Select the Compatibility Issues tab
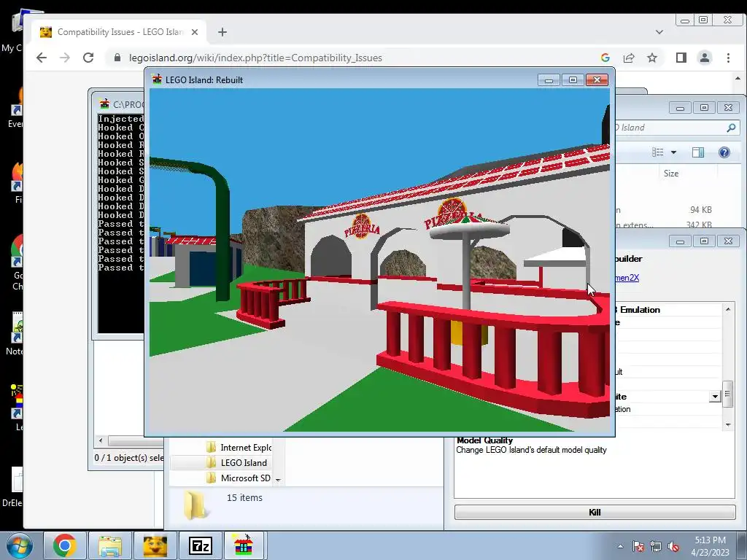Viewport: 747px width, 560px height. pos(119,32)
